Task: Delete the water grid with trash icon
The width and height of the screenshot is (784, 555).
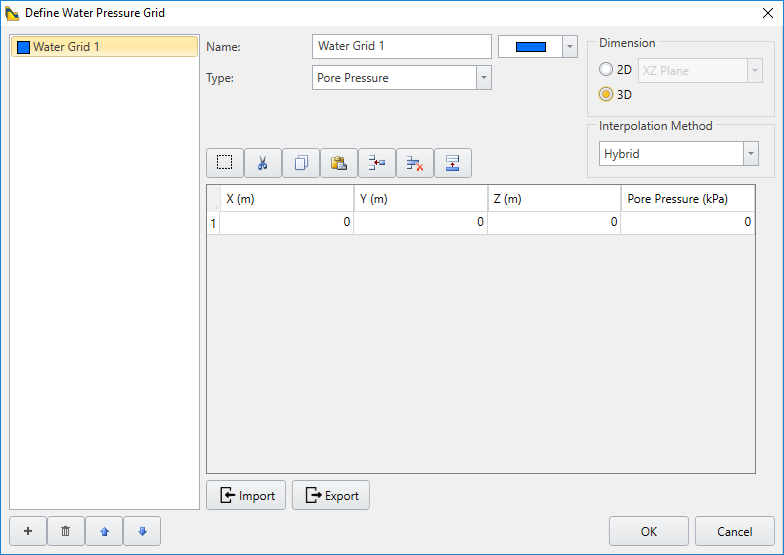Action: click(x=66, y=531)
